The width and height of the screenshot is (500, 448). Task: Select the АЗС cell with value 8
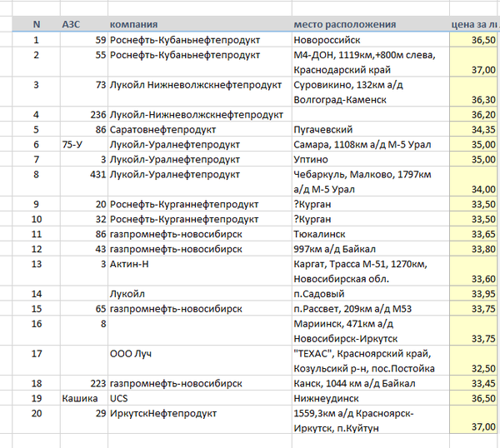(84, 331)
